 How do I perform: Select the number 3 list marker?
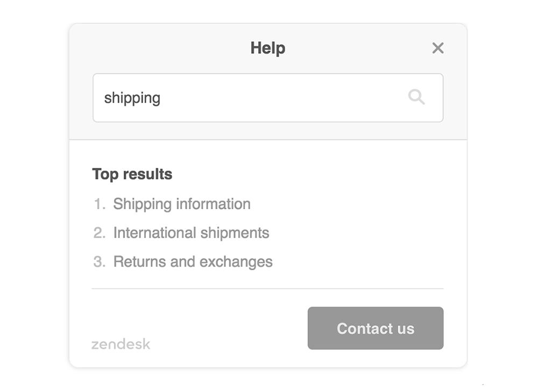click(x=100, y=262)
